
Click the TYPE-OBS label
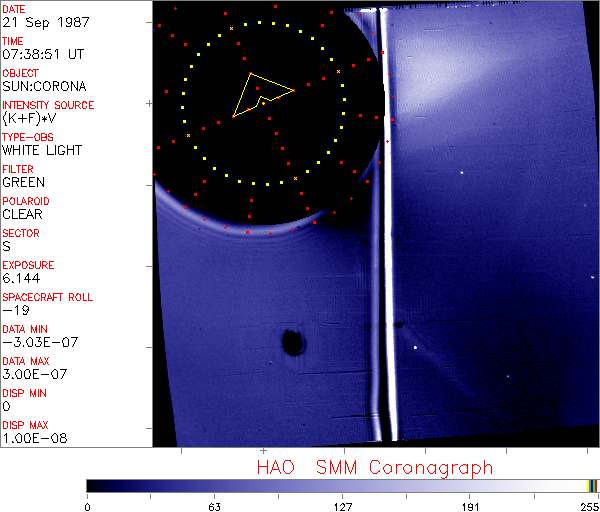[x=28, y=137]
